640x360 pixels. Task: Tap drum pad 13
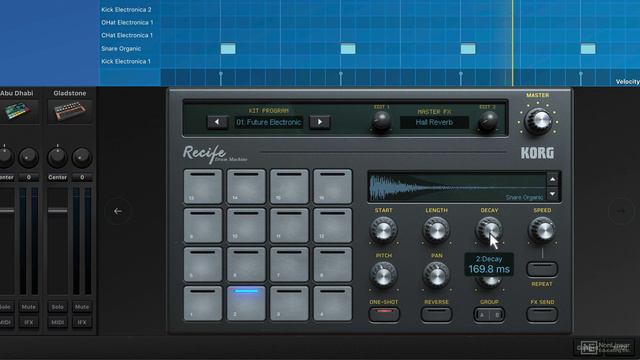point(203,187)
